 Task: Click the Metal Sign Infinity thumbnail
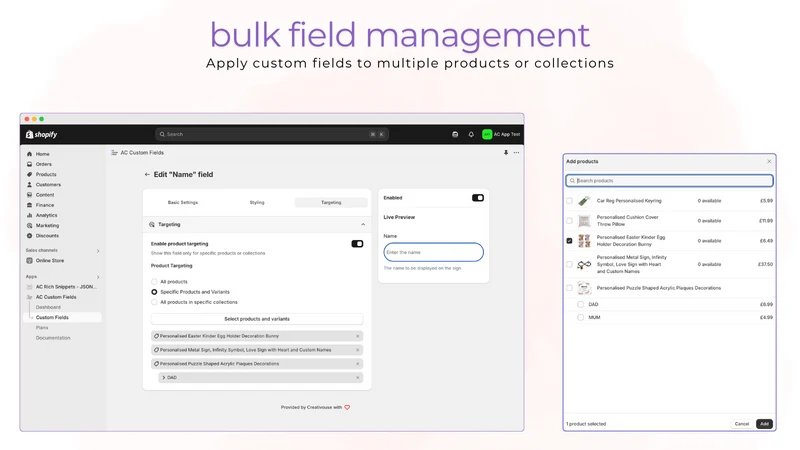[584, 264]
